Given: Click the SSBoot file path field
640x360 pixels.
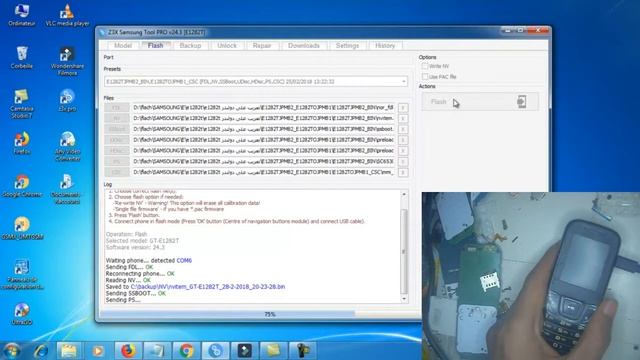Looking at the screenshot, I should [x=263, y=129].
